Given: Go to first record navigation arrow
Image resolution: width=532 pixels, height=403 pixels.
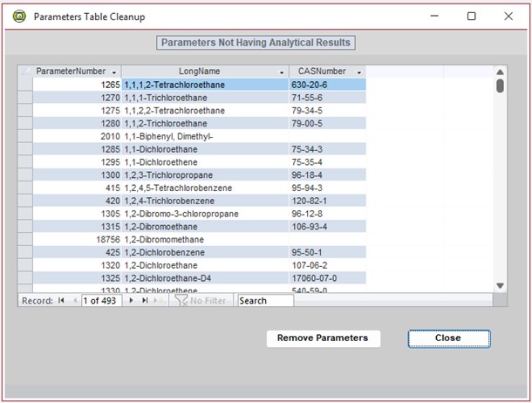Looking at the screenshot, I should [61, 300].
